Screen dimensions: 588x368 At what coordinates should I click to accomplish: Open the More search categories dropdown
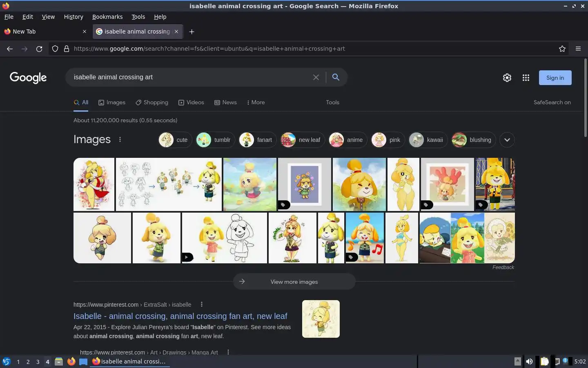[x=256, y=102]
